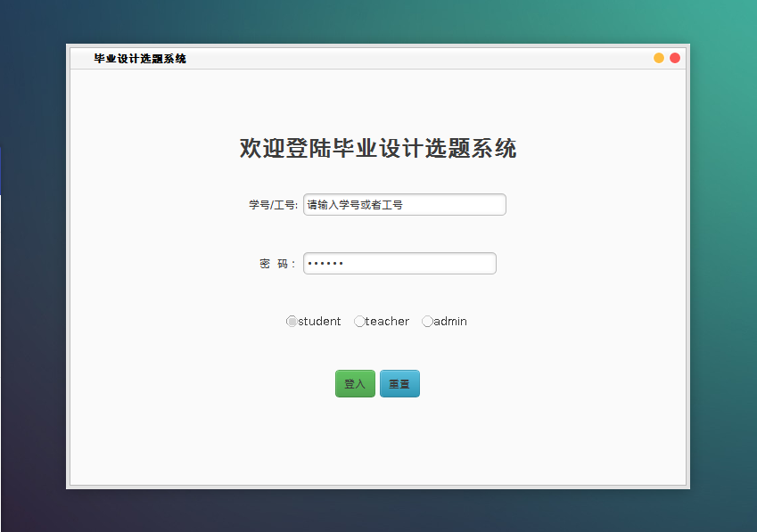Click the dotted password text in the field

pos(330,263)
